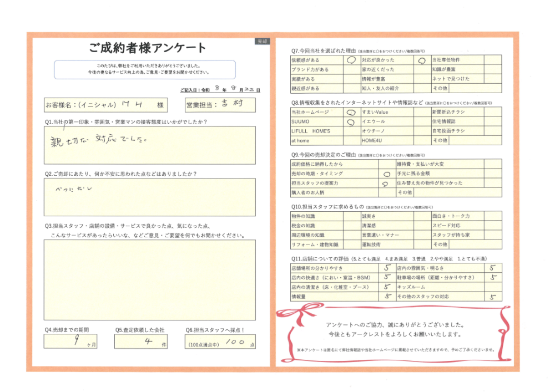Click the 売却 tag at the form corner

click(263, 42)
